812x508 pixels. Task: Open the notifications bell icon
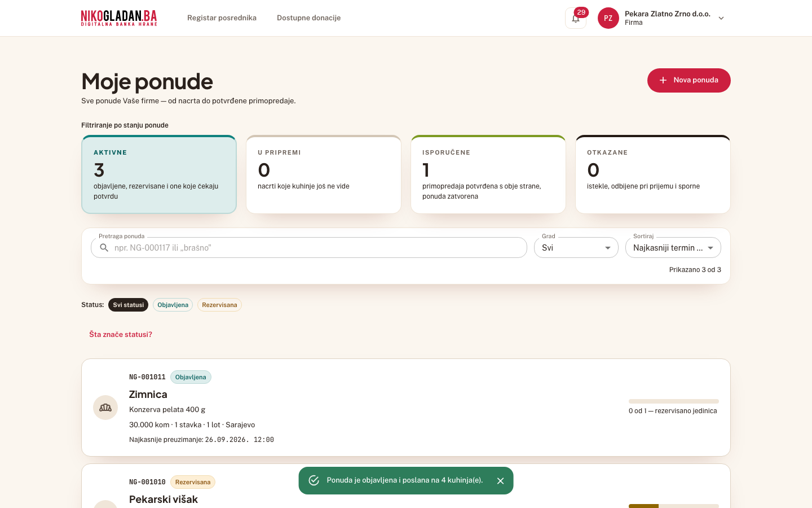pos(576,18)
